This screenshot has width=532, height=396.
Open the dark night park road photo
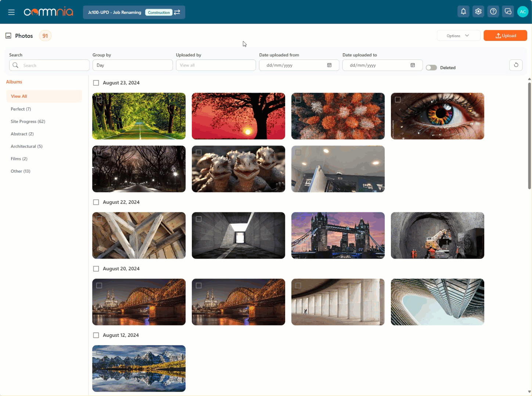point(139,169)
